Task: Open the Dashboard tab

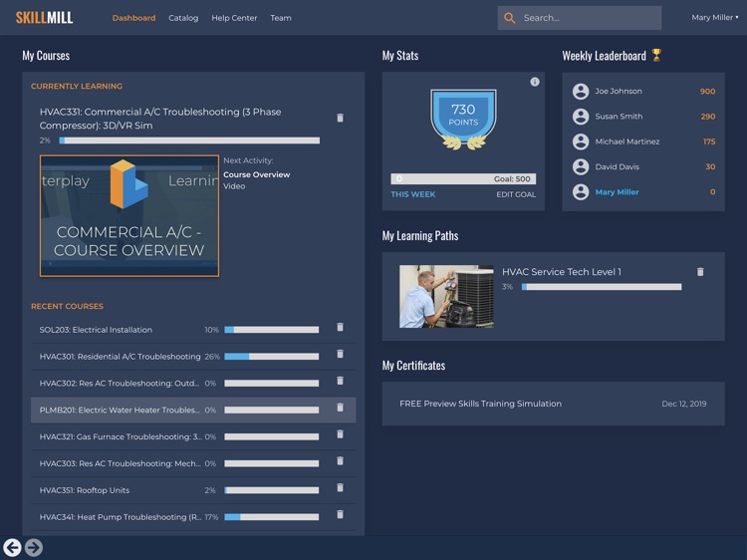Action: (133, 18)
